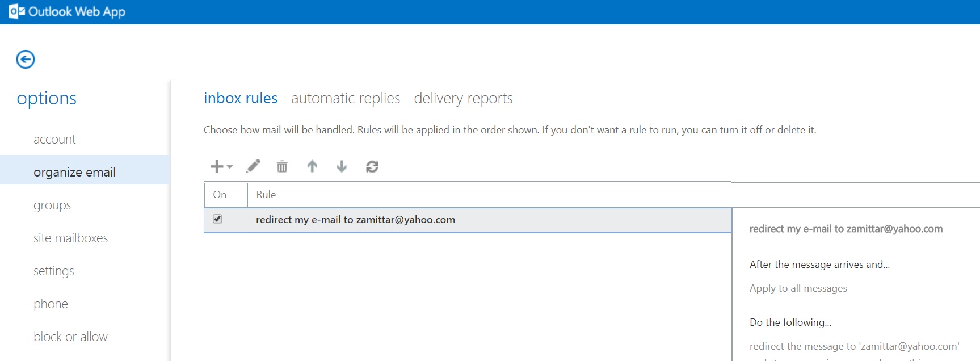Open block or allow options
Image resolution: width=980 pixels, height=361 pixels.
pos(70,337)
